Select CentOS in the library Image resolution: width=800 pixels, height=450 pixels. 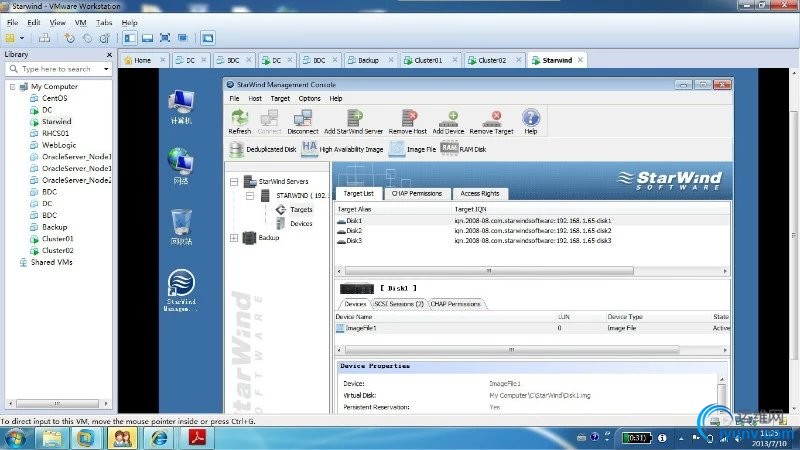point(55,98)
